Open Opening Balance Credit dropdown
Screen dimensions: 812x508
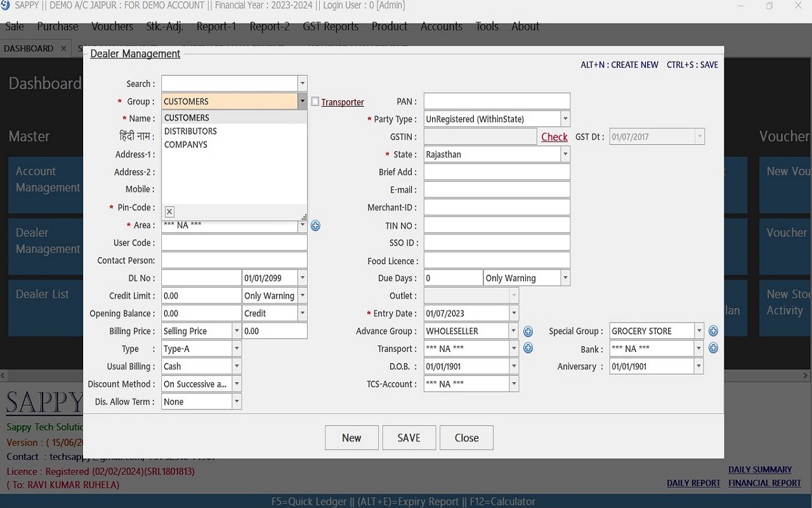click(303, 313)
